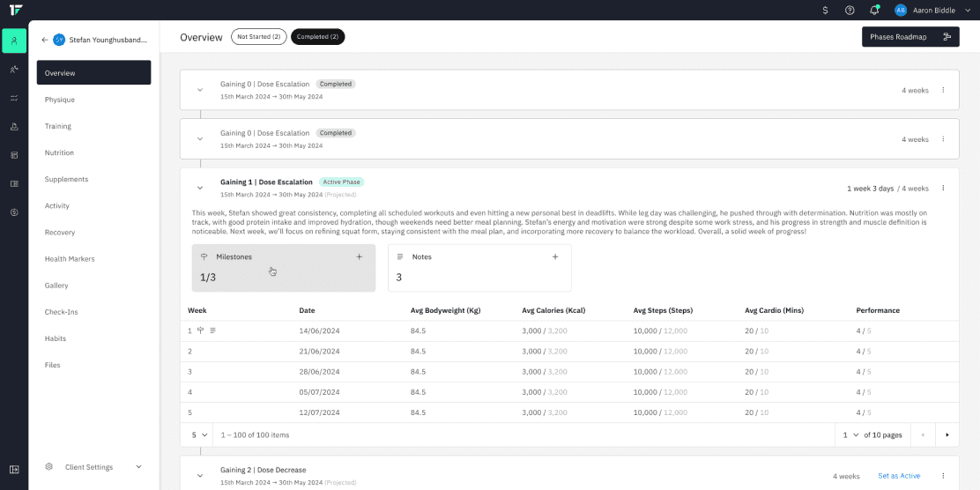Viewport: 980px width, 490px height.
Task: Click the milestone icon in week 1 row
Action: tap(201, 330)
